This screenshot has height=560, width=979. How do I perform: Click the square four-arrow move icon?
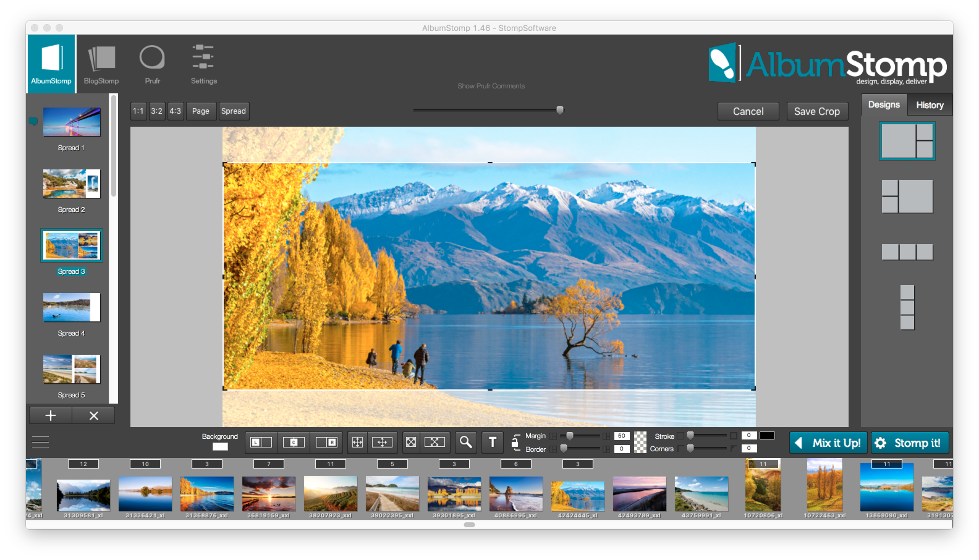357,442
